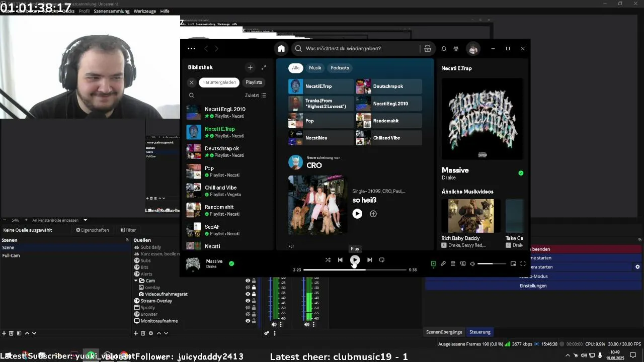Toggle the Now Playing view icon
Screen dimensions: 644x362
pos(433,263)
